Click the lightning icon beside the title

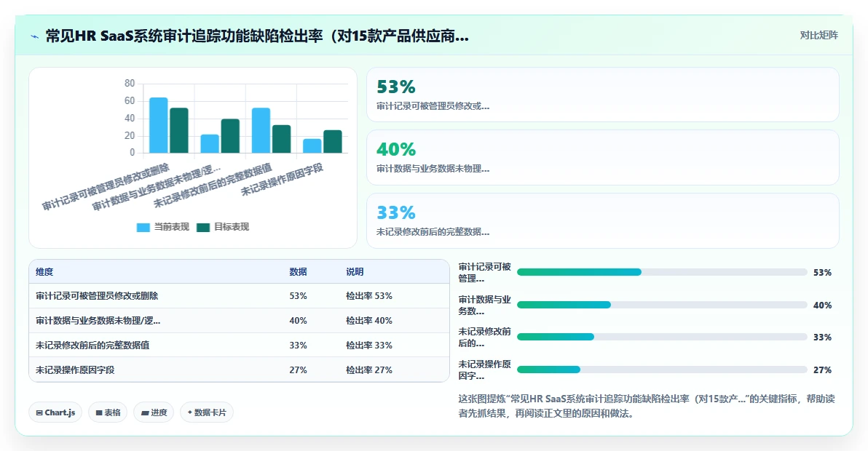click(x=35, y=36)
